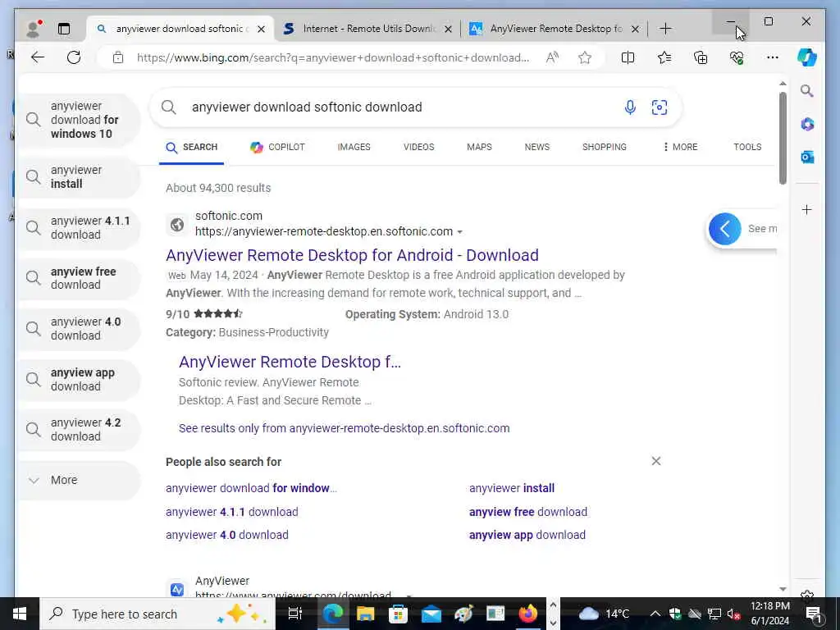Viewport: 840px width, 630px height.
Task: Search anyview free download sidebar suggestion
Action: (x=80, y=278)
